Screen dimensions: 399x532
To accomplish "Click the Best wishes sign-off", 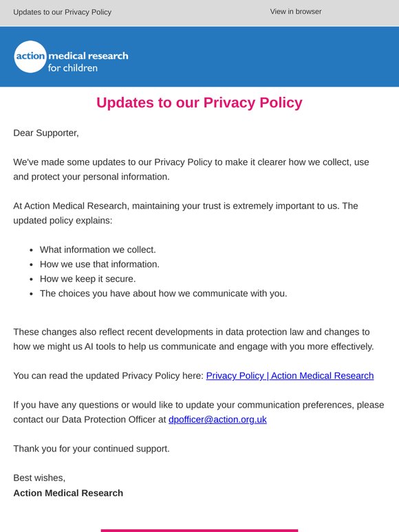I will click(39, 478).
